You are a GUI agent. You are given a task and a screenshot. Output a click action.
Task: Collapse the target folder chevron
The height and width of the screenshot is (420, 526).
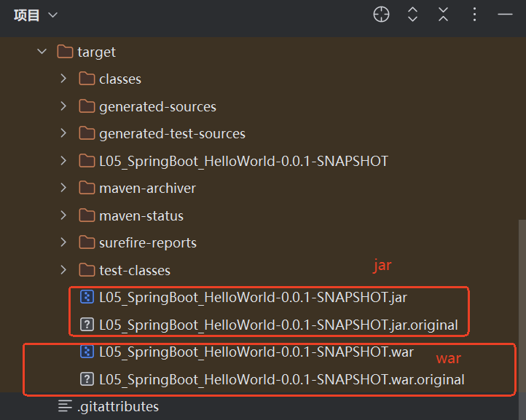42,52
